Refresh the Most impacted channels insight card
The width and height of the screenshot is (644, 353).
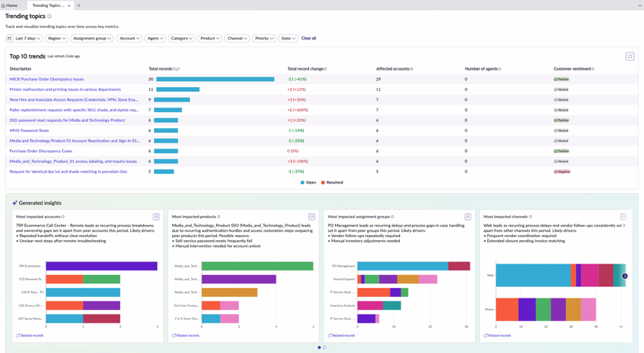point(623,217)
